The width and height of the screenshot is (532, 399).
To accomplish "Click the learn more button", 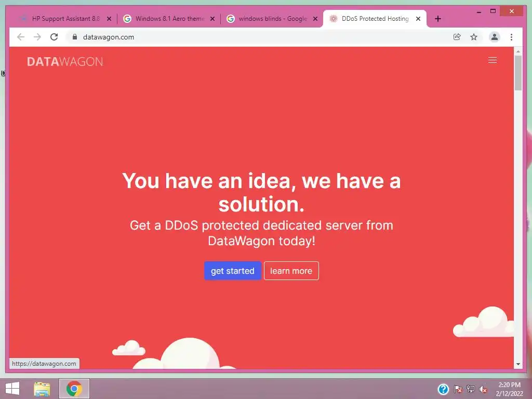I will [291, 271].
